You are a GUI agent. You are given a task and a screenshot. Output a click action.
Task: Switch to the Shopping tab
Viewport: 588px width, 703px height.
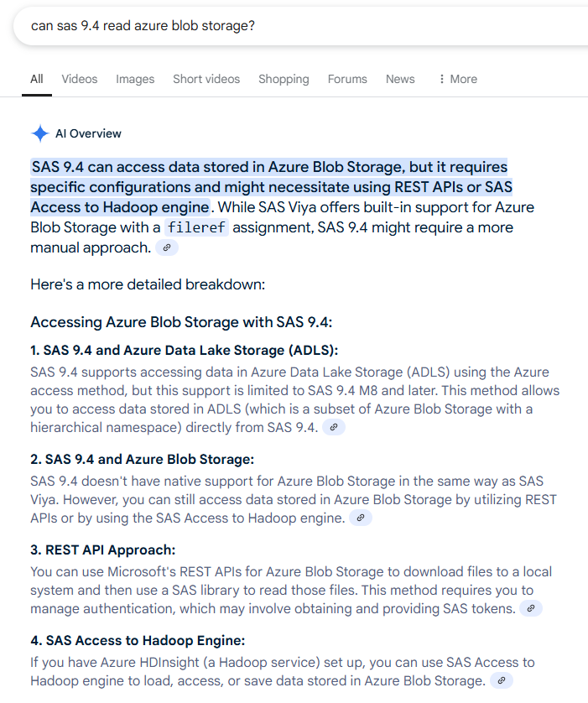pos(284,78)
